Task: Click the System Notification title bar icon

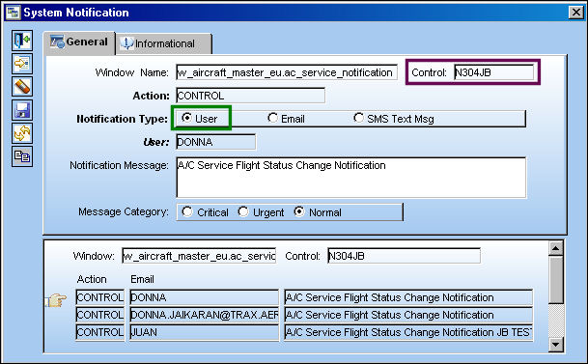Action: coord(13,13)
